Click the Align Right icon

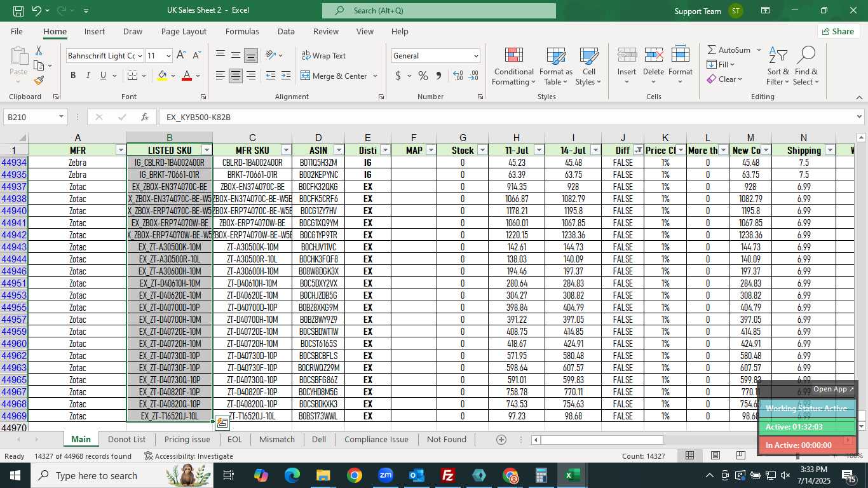click(x=251, y=76)
